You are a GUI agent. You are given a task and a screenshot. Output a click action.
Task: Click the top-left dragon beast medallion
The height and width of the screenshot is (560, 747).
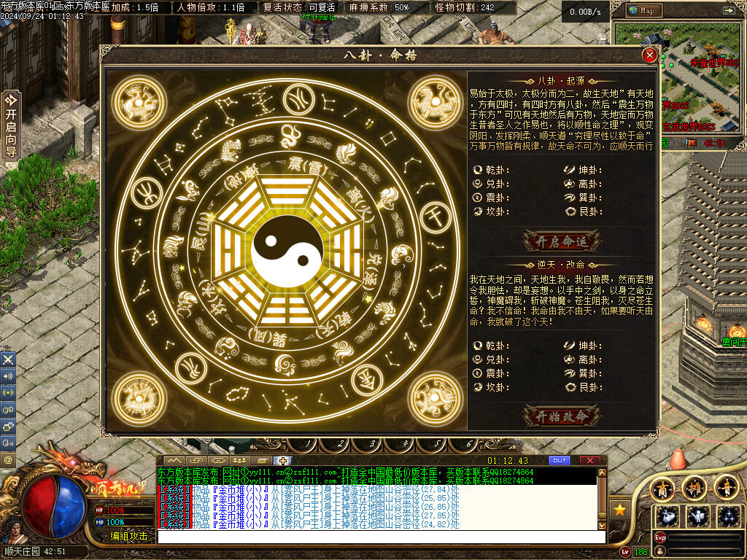click(139, 102)
